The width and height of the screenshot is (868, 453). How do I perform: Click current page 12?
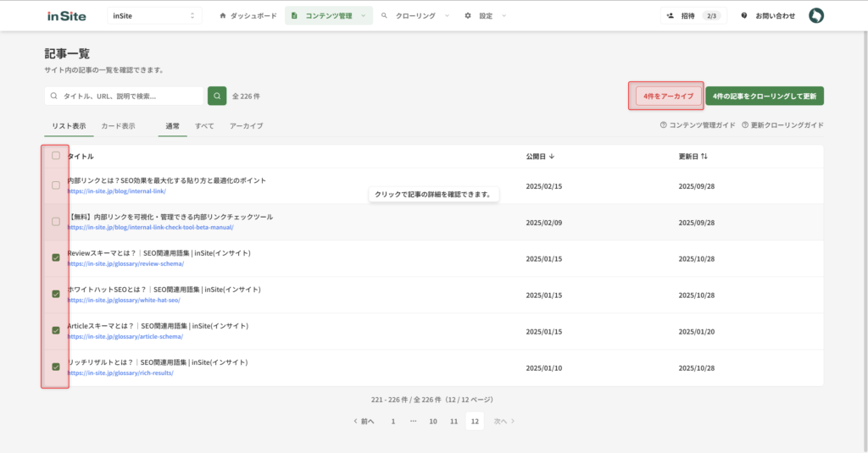tap(475, 422)
